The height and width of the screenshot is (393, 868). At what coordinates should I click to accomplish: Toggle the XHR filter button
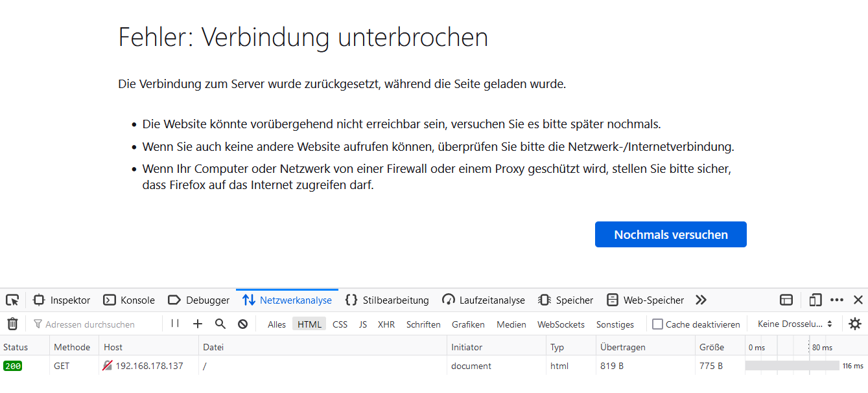[386, 324]
